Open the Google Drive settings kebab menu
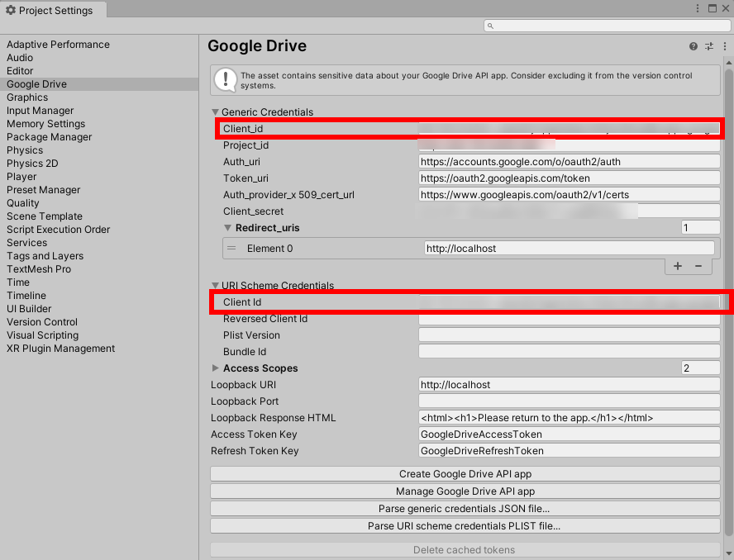Viewport: 734px width, 560px height. (725, 46)
